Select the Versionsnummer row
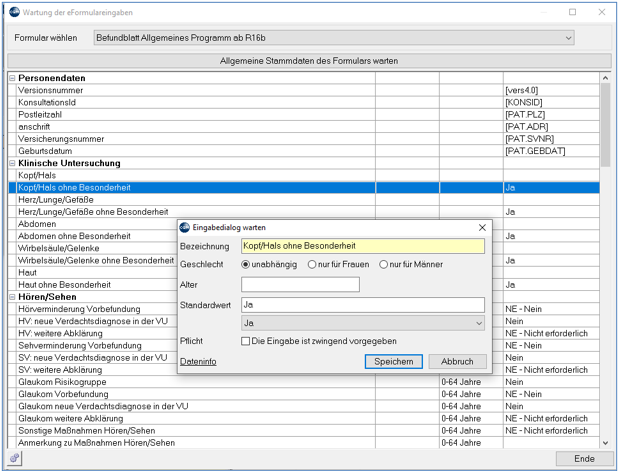Screen dimensions: 619x471 click(x=304, y=90)
